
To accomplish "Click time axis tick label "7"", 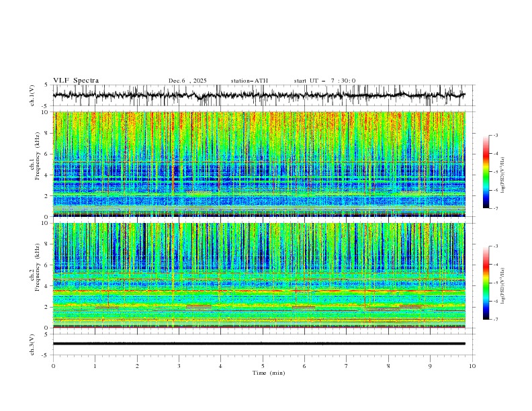I will pyautogui.click(x=347, y=366).
